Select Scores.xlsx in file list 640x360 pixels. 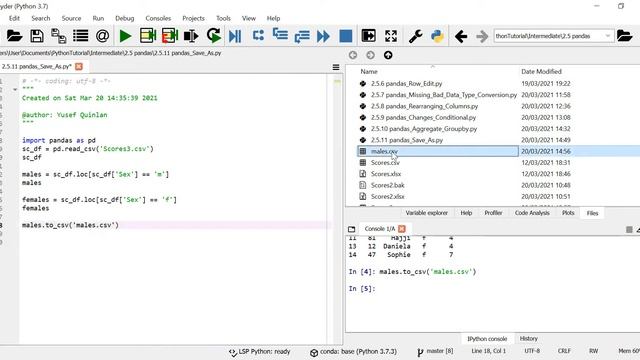click(x=386, y=174)
